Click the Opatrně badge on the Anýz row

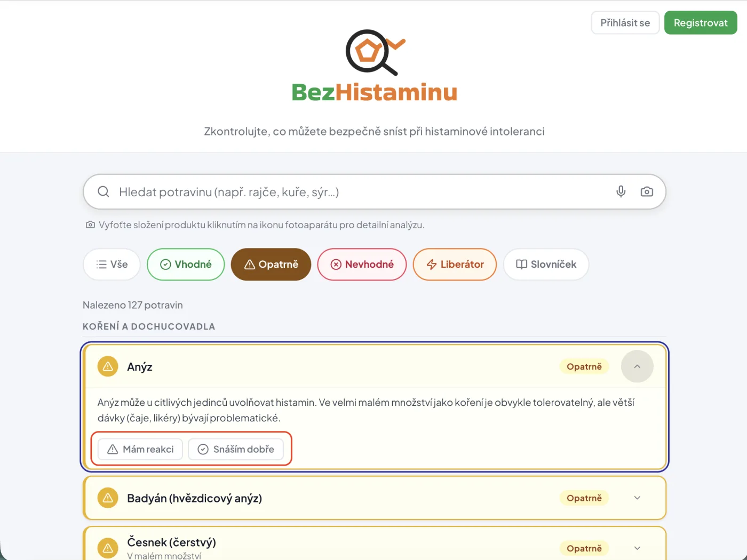pos(584,366)
